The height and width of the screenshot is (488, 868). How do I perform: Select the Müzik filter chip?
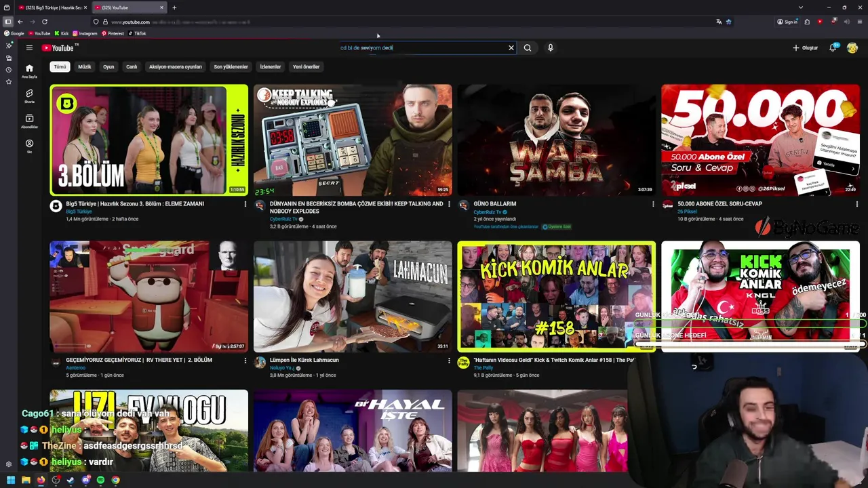pos(85,67)
